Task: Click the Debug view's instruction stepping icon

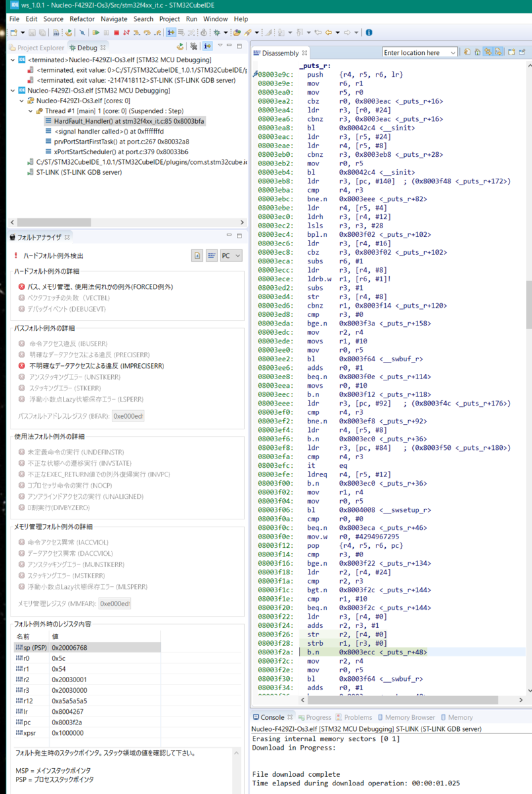Action: click(x=208, y=46)
